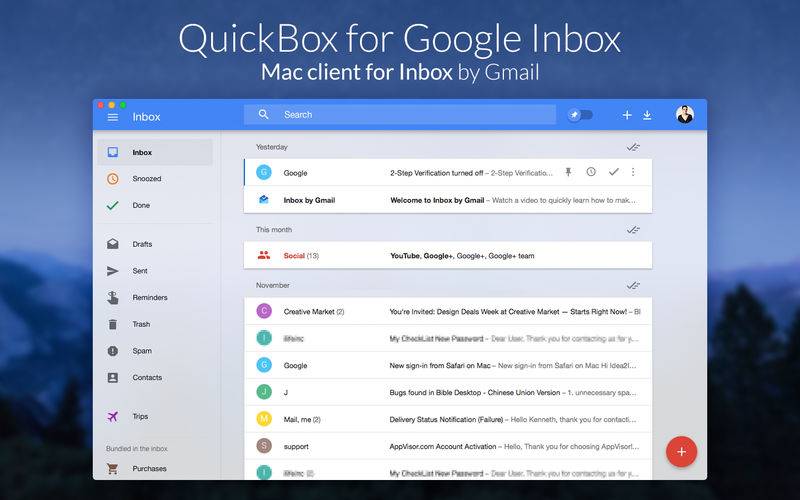Click the green J sender avatar
800x500 pixels.
pos(264,392)
